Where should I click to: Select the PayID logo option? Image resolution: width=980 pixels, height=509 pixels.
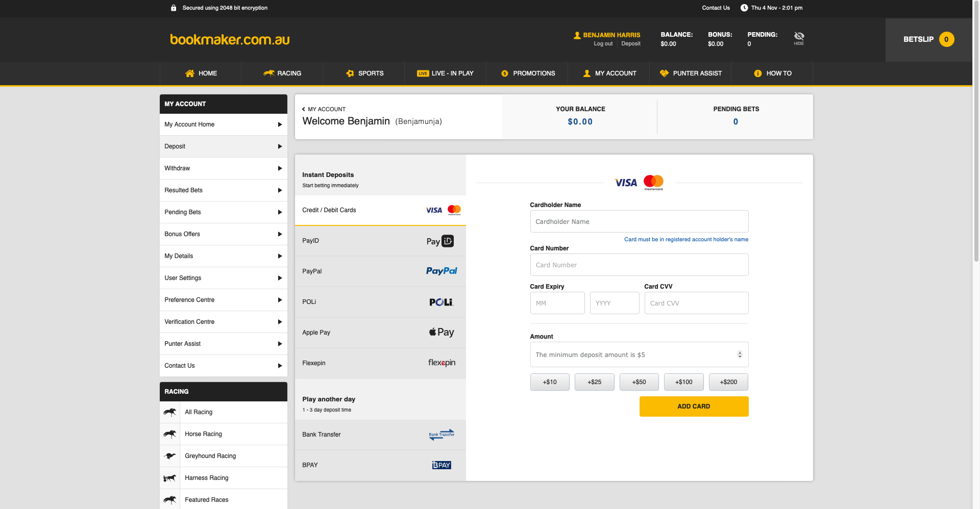(440, 241)
